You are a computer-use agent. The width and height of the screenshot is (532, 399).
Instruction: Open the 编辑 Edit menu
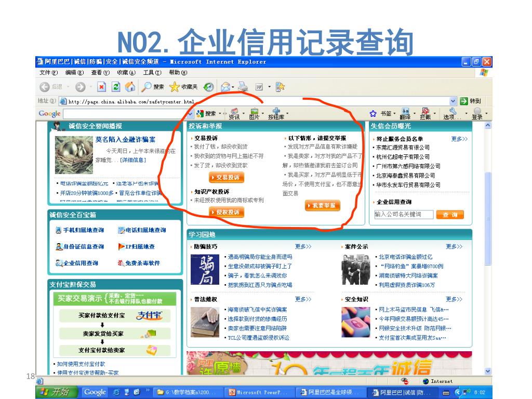click(74, 72)
